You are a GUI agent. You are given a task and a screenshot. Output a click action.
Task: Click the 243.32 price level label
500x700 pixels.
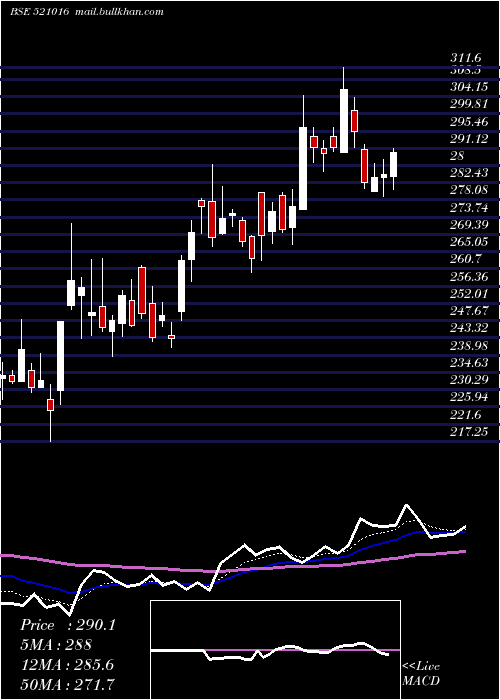pyautogui.click(x=469, y=328)
